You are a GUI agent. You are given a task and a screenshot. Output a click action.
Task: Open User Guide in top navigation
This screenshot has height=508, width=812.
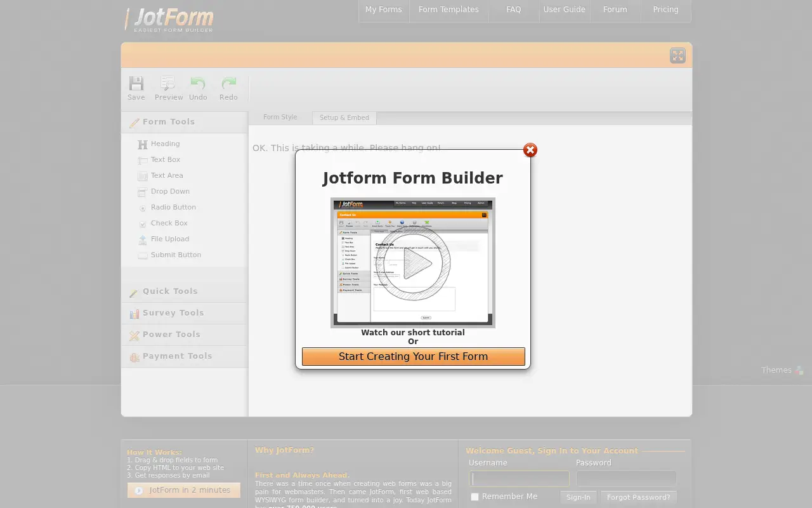[x=565, y=10]
